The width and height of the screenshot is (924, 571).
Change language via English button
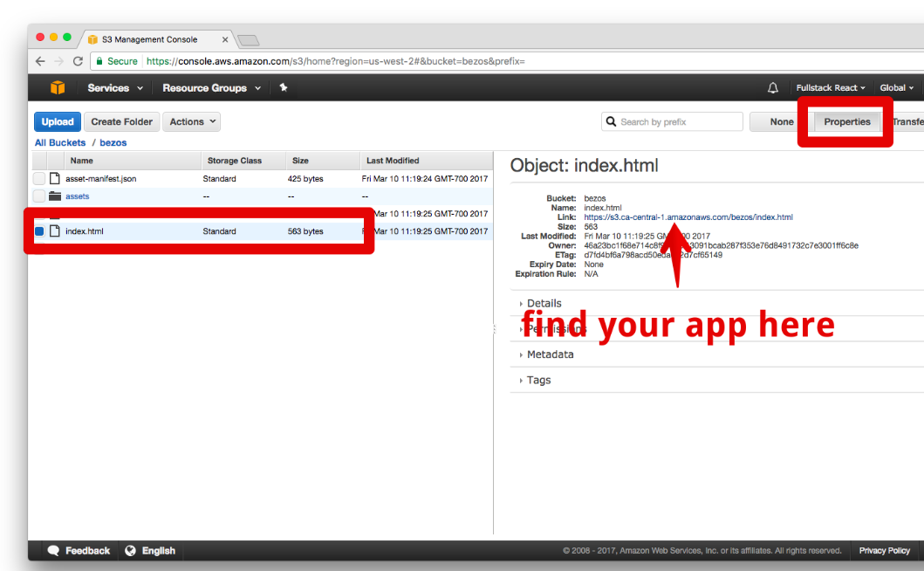(x=151, y=550)
